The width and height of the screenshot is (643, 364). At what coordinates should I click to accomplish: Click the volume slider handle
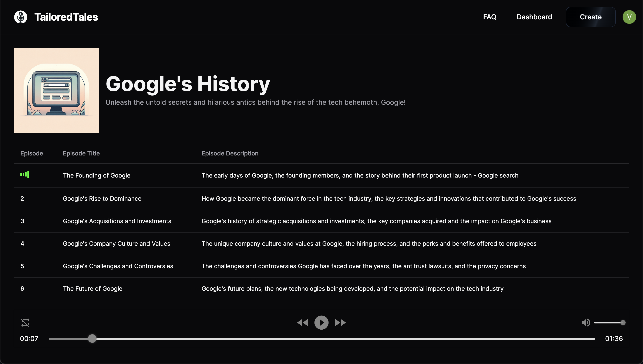pyautogui.click(x=623, y=323)
